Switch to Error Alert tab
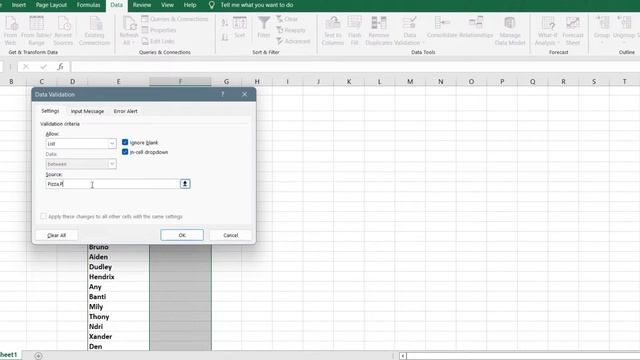640x360 pixels. tap(126, 111)
